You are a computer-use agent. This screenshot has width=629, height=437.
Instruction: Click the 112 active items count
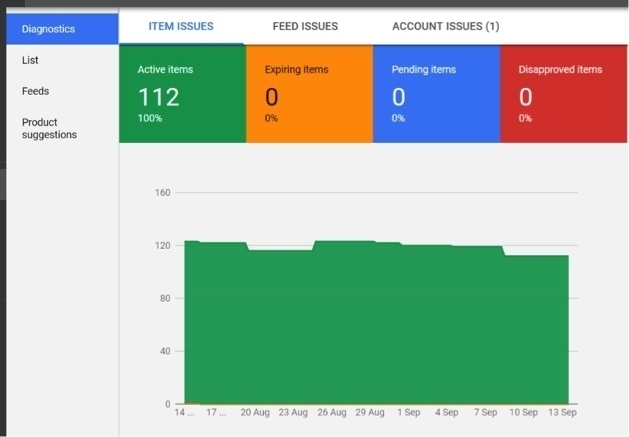pyautogui.click(x=158, y=97)
